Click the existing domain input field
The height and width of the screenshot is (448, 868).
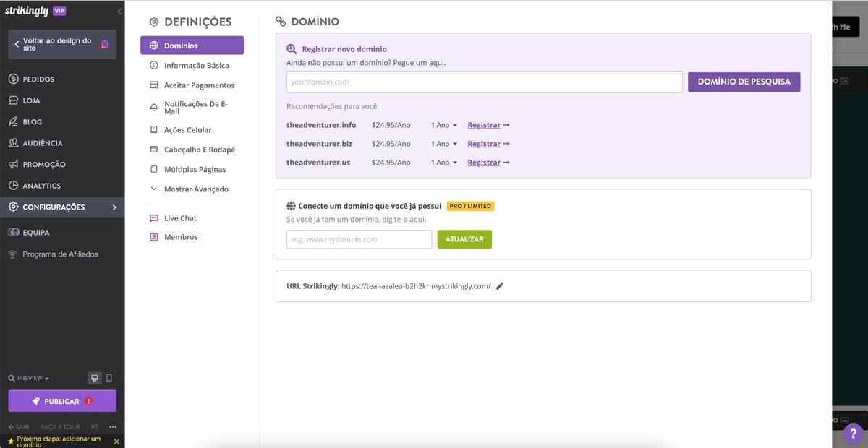[359, 239]
